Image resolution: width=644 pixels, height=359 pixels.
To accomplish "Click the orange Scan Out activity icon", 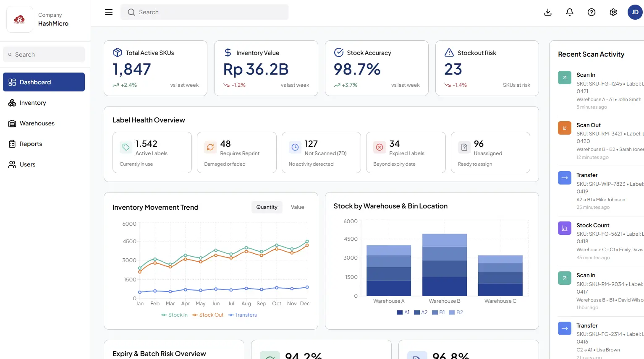I will [x=564, y=128].
